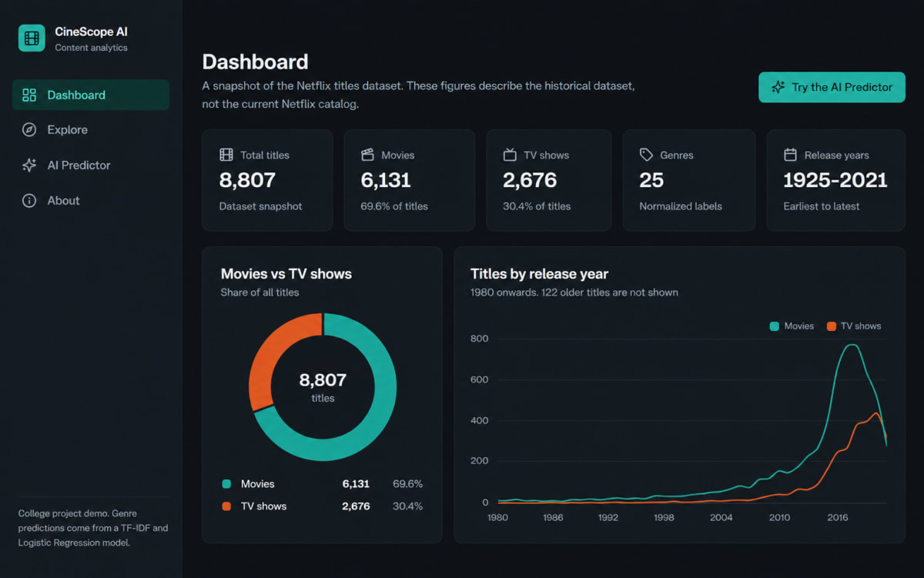924x578 pixels.
Task: Click the 1980 x-axis label
Action: click(x=498, y=517)
